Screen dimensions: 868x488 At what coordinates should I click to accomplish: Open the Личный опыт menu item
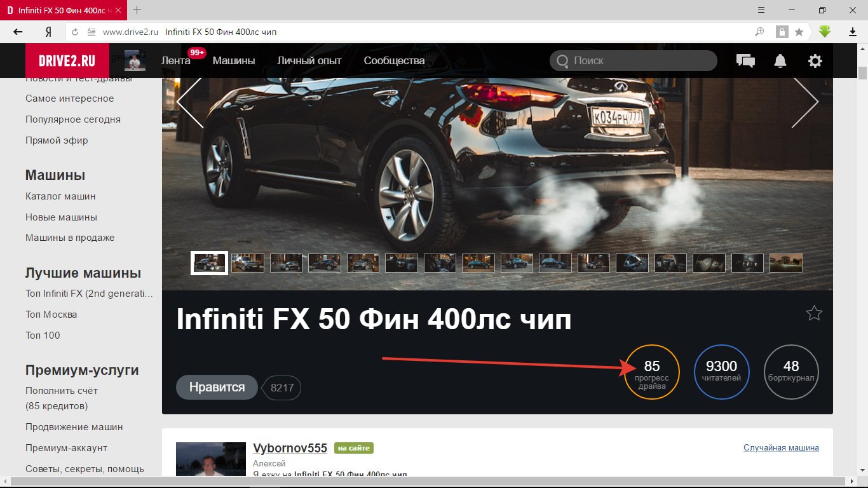click(309, 61)
